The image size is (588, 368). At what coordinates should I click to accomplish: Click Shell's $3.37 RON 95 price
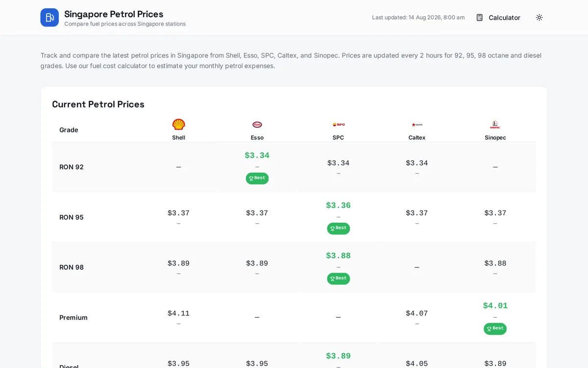179,213
